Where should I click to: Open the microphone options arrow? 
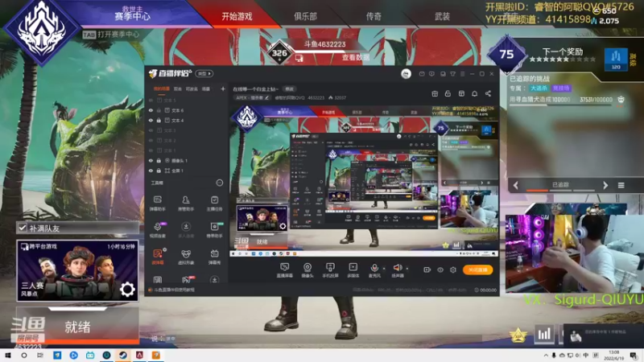[384, 269]
